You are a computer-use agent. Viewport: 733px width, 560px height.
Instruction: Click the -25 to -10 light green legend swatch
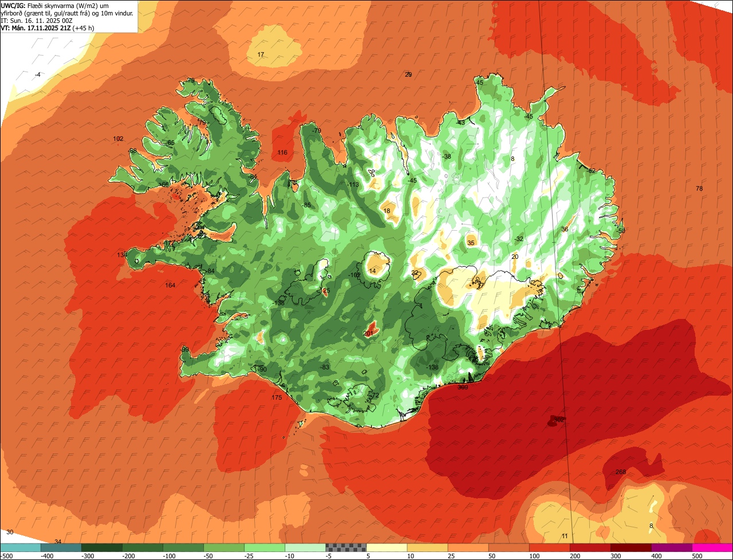click(x=265, y=547)
